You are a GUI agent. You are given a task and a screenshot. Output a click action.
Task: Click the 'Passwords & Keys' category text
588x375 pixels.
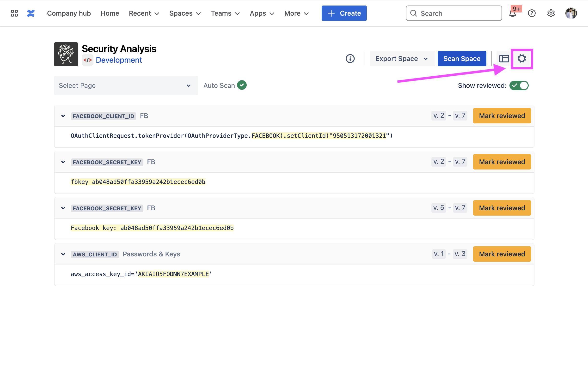[151, 254]
